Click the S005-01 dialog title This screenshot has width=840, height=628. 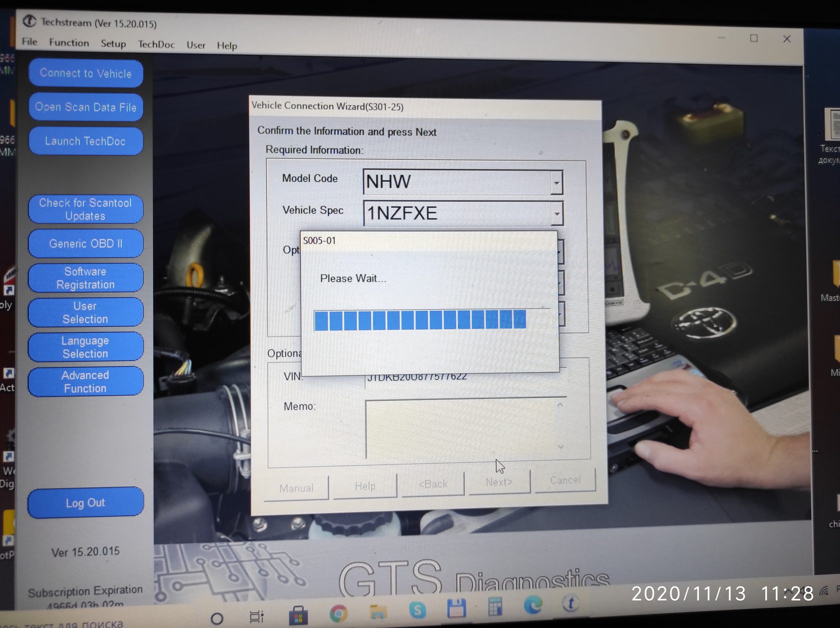(319, 240)
